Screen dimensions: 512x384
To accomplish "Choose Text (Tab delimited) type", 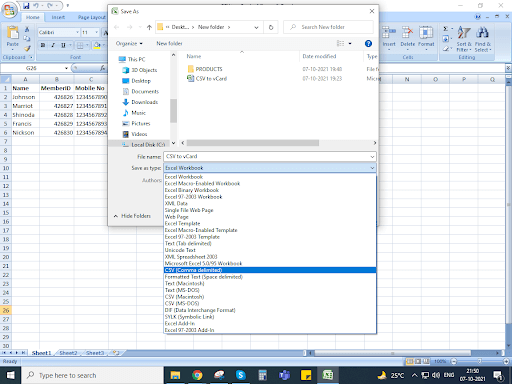I will (x=270, y=243).
